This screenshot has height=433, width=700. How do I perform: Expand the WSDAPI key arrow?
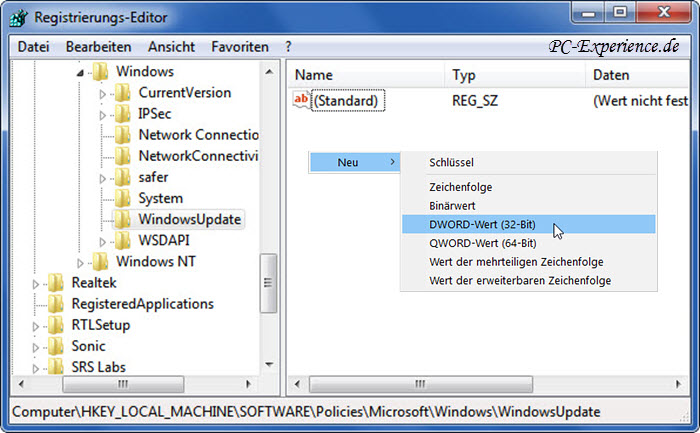[103, 241]
